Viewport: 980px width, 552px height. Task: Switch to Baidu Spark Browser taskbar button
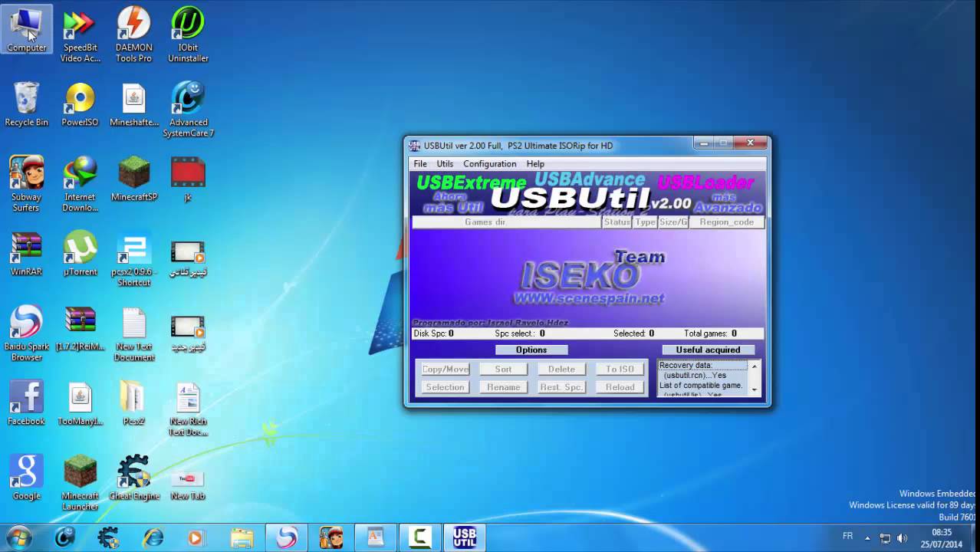(x=287, y=537)
